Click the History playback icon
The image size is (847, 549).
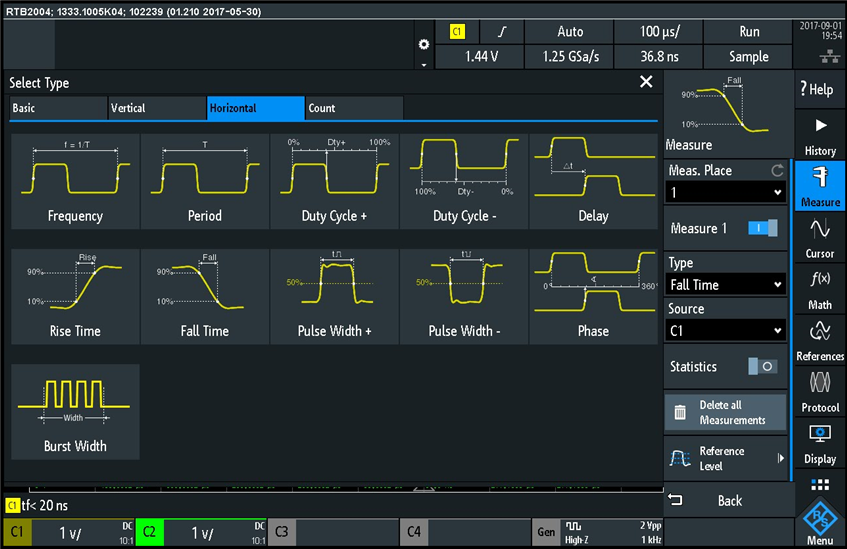(x=819, y=135)
